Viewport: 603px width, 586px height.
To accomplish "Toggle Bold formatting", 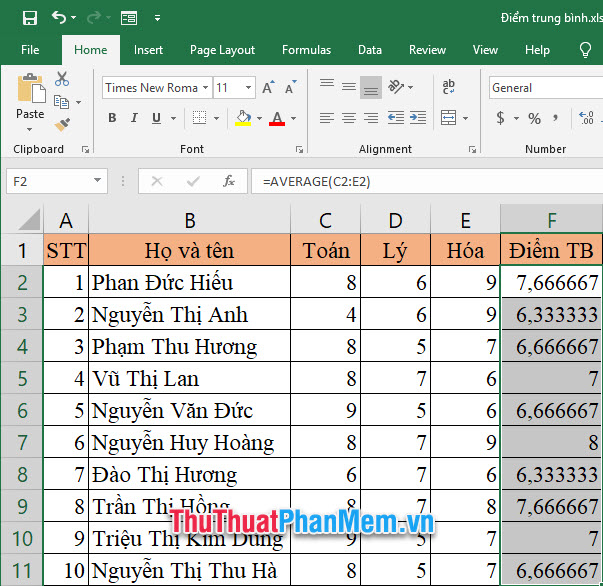I will pyautogui.click(x=112, y=118).
